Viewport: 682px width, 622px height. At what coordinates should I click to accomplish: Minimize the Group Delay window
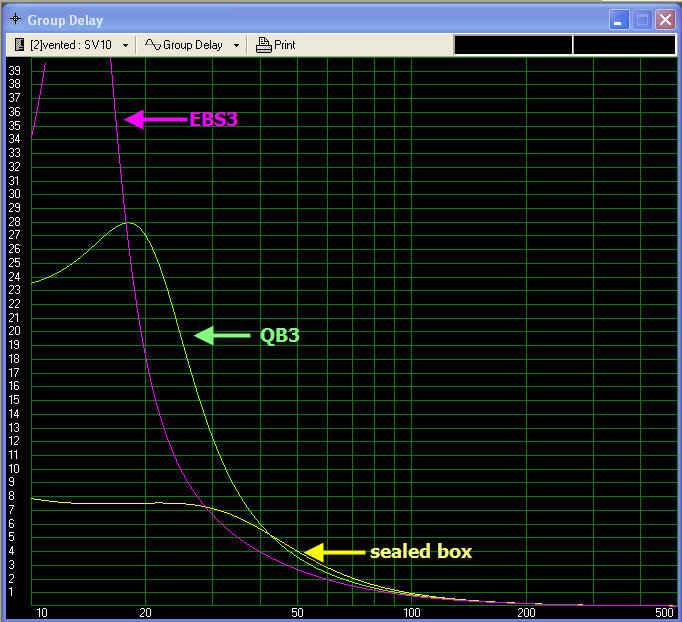(619, 20)
